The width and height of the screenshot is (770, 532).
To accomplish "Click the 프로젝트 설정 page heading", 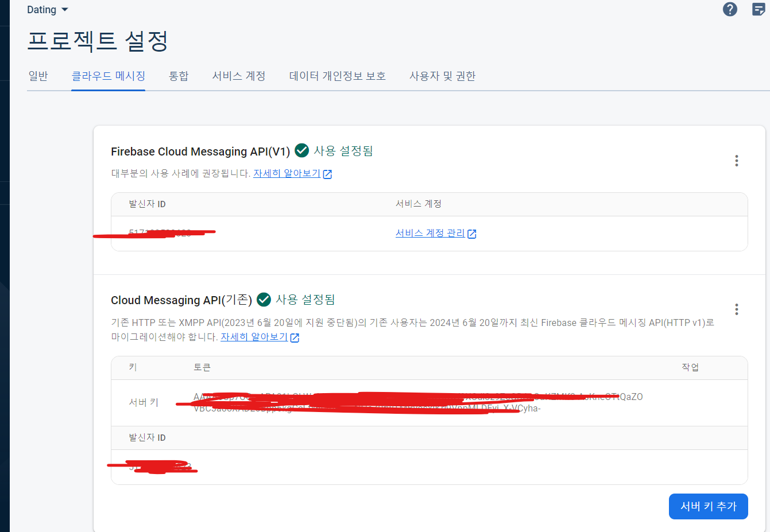I will point(98,41).
